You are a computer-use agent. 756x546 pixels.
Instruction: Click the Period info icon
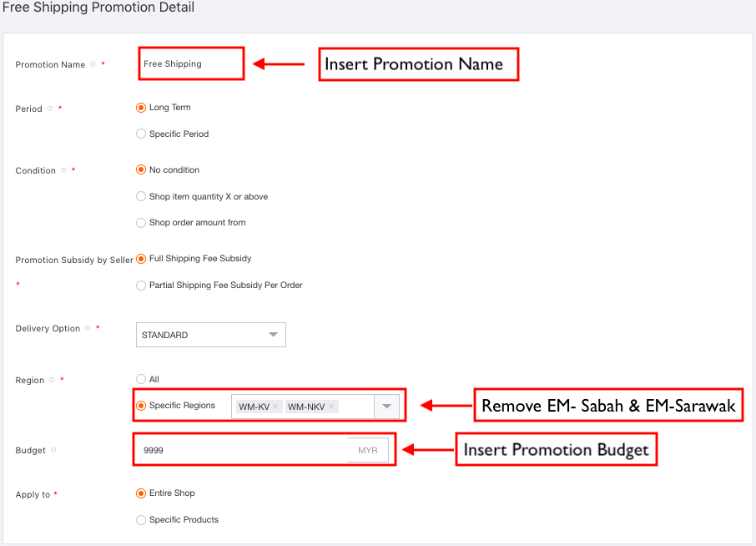click(x=50, y=109)
